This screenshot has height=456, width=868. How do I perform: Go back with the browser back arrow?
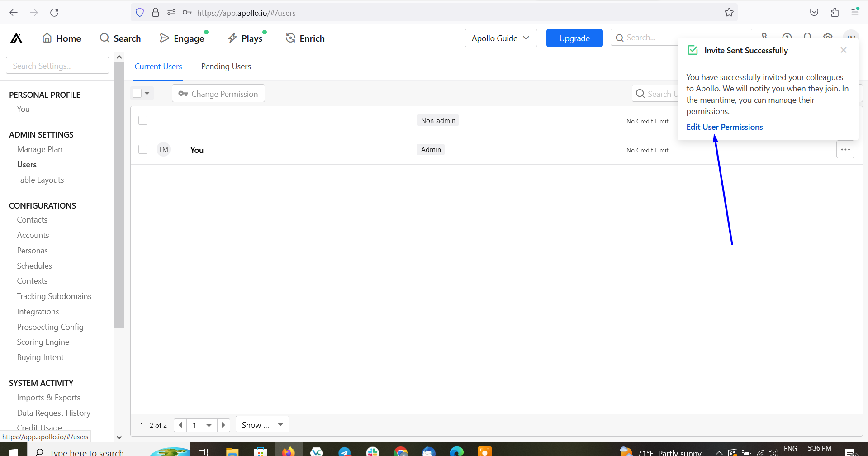[14, 13]
